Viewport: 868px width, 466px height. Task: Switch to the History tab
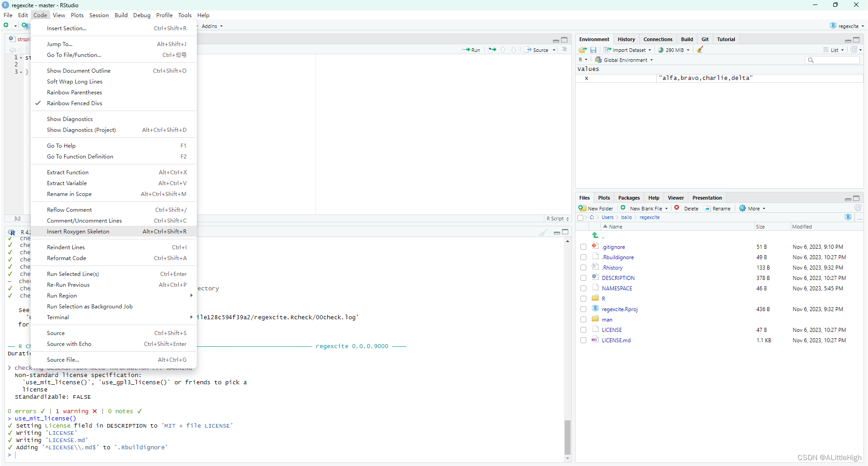point(626,39)
